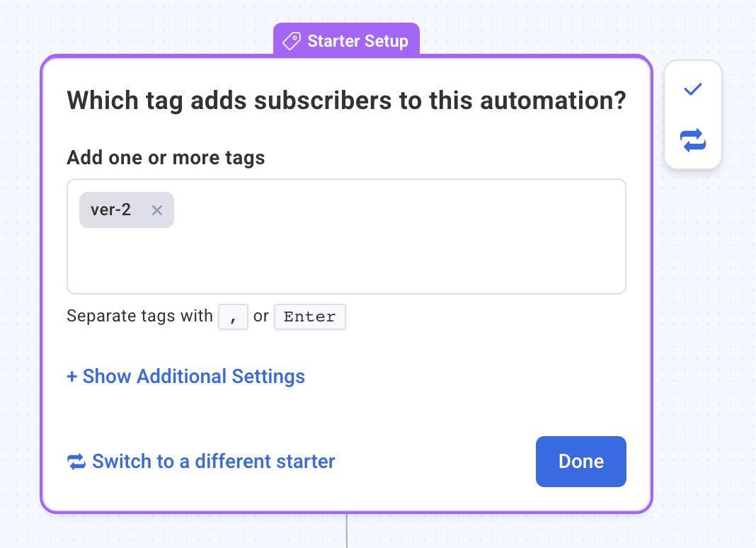Screen dimensions: 756x548
Task: Click the heading asking which tag adds subscribers
Action: pos(346,100)
